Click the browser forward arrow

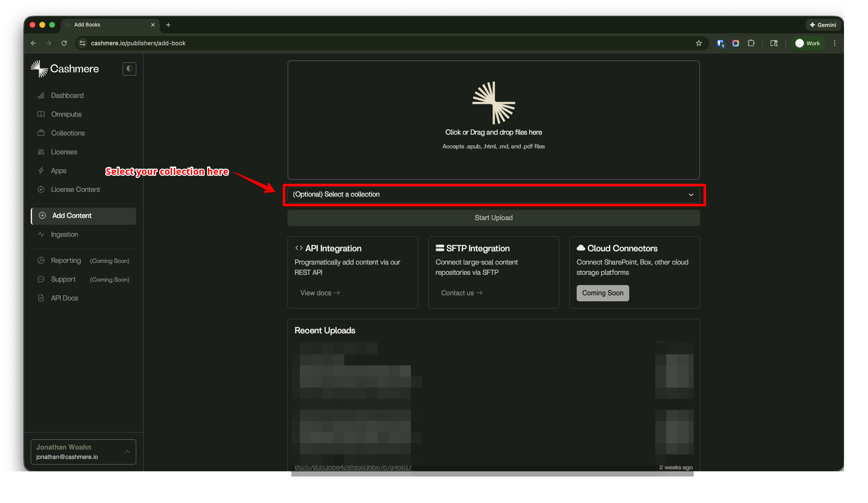(x=49, y=43)
